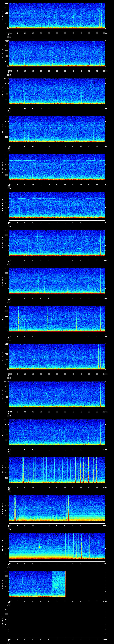Select the spectrogram panel beginning at 4:32:00
Screen dimensions: 114x644
[57, 318]
